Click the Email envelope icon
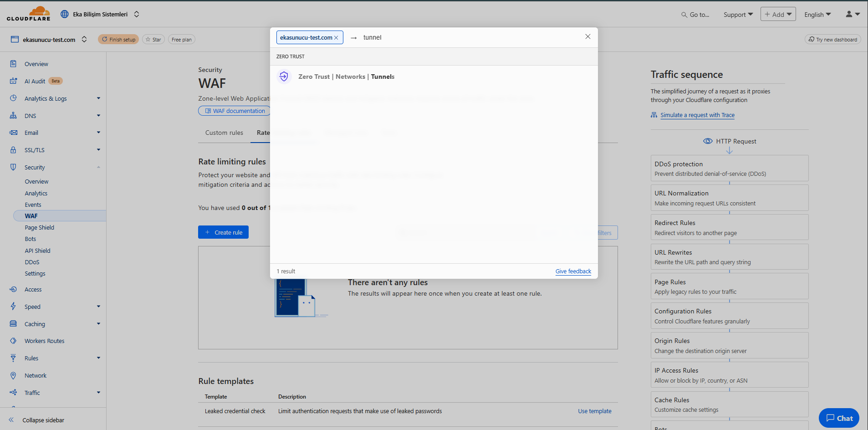Image resolution: width=868 pixels, height=430 pixels. pos(13,133)
